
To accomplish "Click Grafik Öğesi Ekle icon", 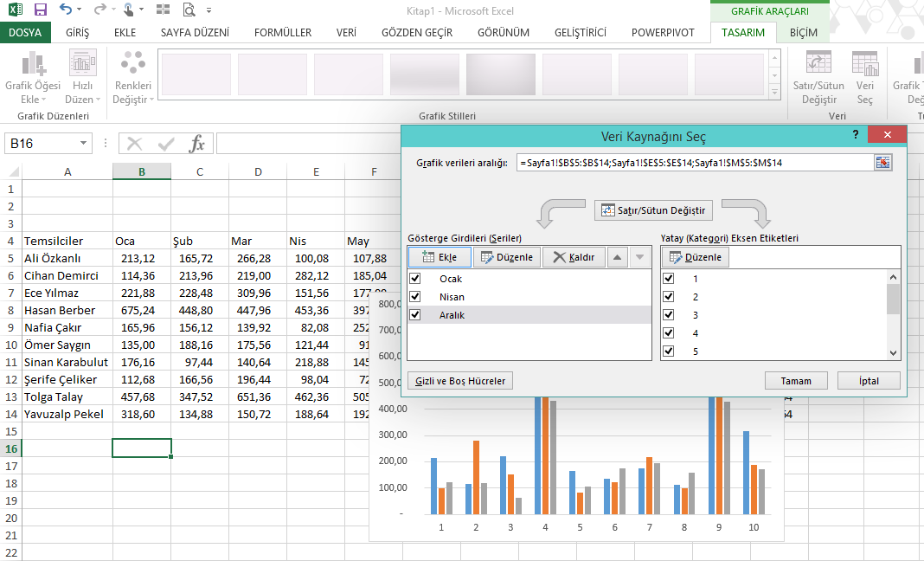I will [x=33, y=64].
